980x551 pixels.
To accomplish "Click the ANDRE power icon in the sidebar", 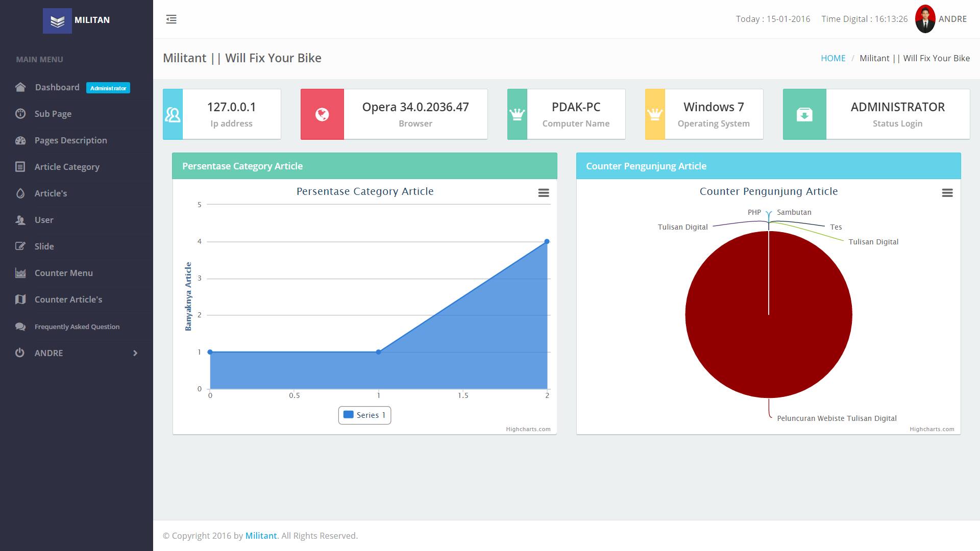I will (x=20, y=353).
